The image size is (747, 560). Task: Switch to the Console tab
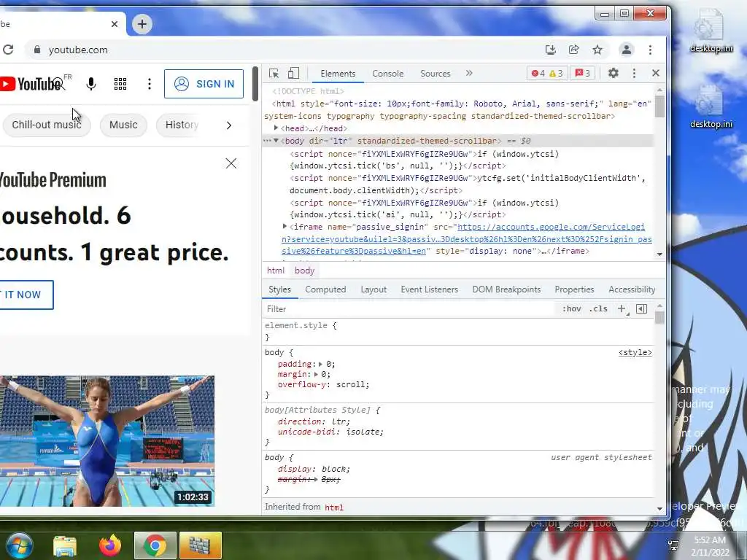(x=388, y=74)
